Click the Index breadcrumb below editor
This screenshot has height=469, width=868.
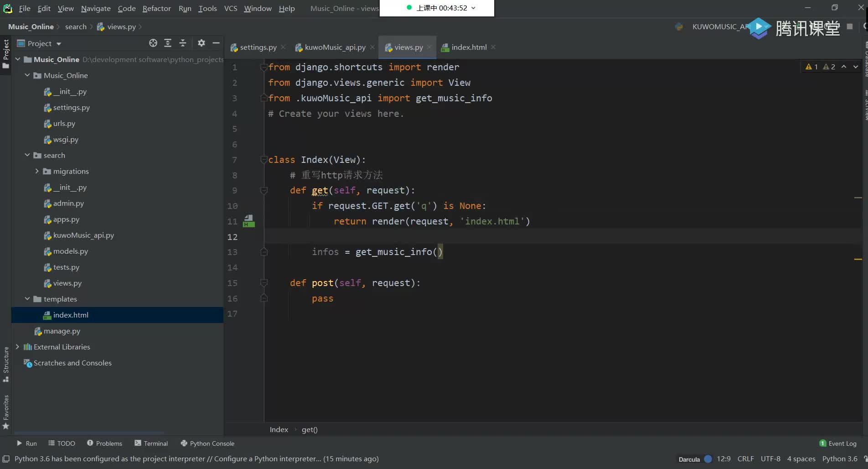[x=279, y=429]
